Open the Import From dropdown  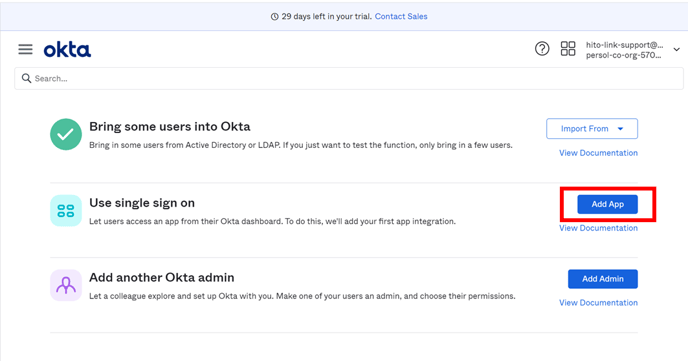tap(592, 129)
